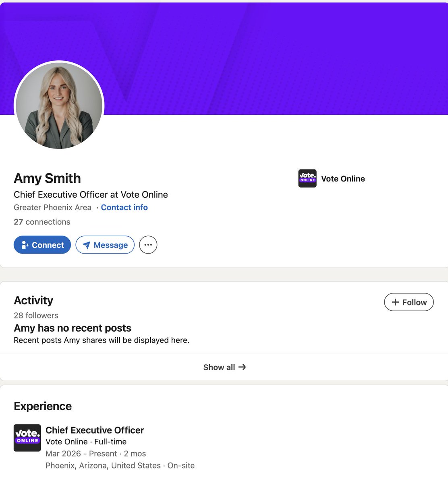View the 28 followers count
This screenshot has width=448, height=483.
(x=36, y=315)
